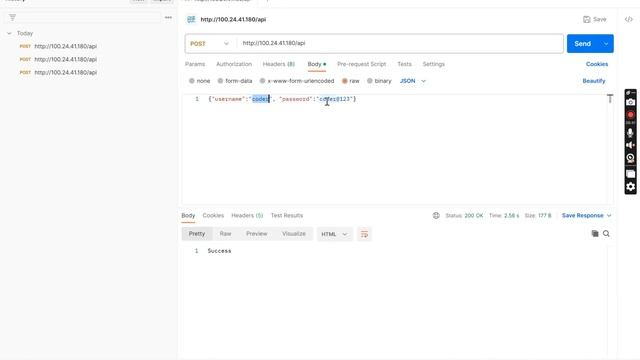This screenshot has width=640, height=360.
Task: Switch response view to Raw
Action: (225, 234)
